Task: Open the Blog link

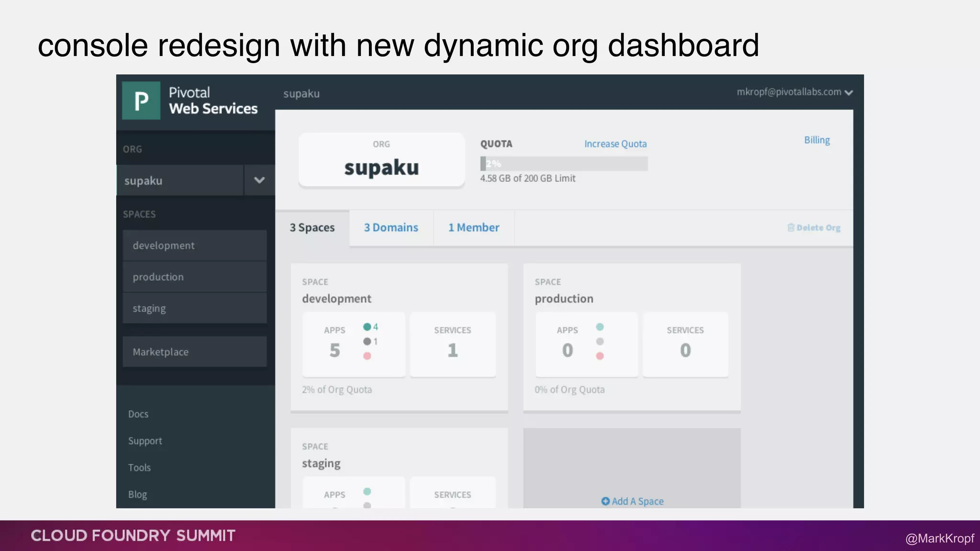Action: point(137,495)
